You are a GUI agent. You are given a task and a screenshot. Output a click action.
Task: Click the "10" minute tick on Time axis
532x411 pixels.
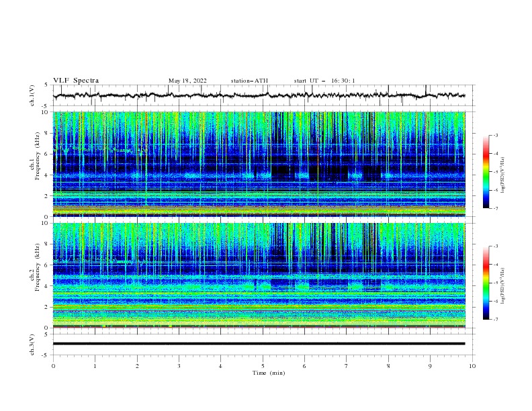coord(472,366)
